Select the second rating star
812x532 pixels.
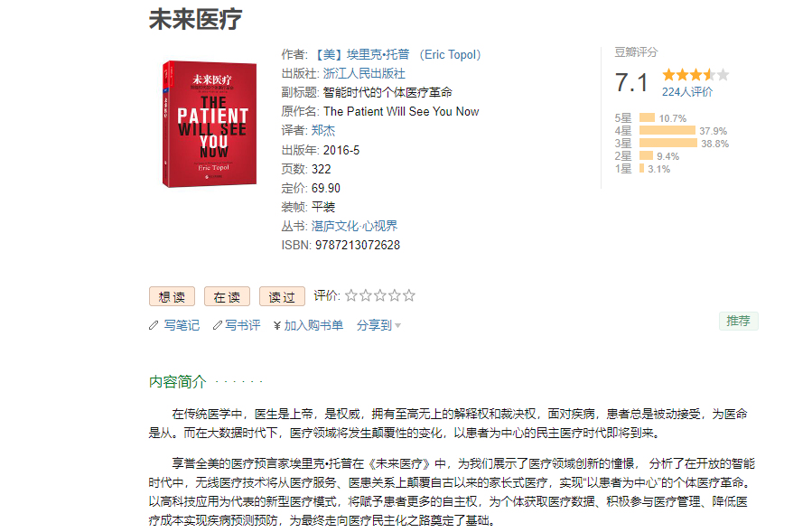tap(366, 295)
